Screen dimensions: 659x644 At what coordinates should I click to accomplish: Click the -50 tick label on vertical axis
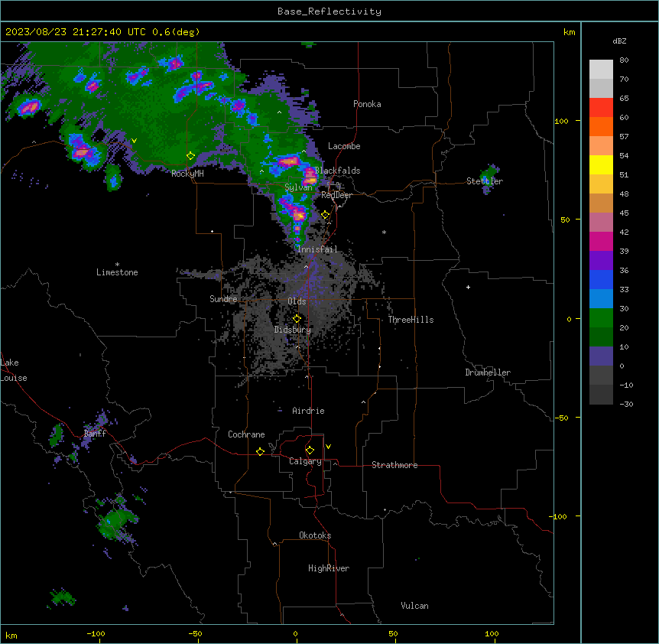(x=561, y=418)
